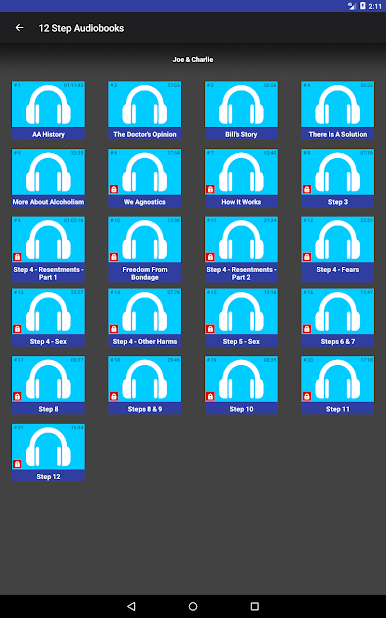
Task: Tap the lock badge on Step 10
Action: [210, 396]
